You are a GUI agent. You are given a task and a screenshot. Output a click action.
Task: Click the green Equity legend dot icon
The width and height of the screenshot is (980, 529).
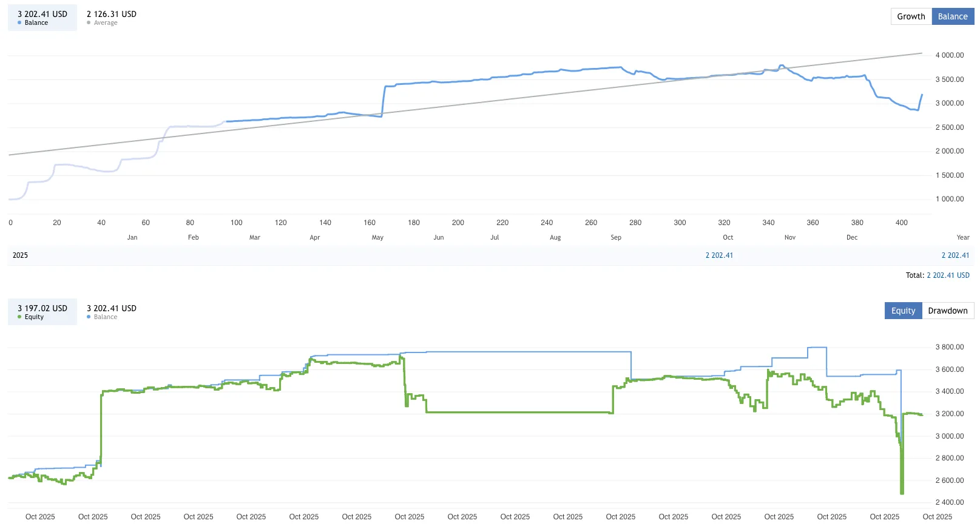[x=19, y=317]
